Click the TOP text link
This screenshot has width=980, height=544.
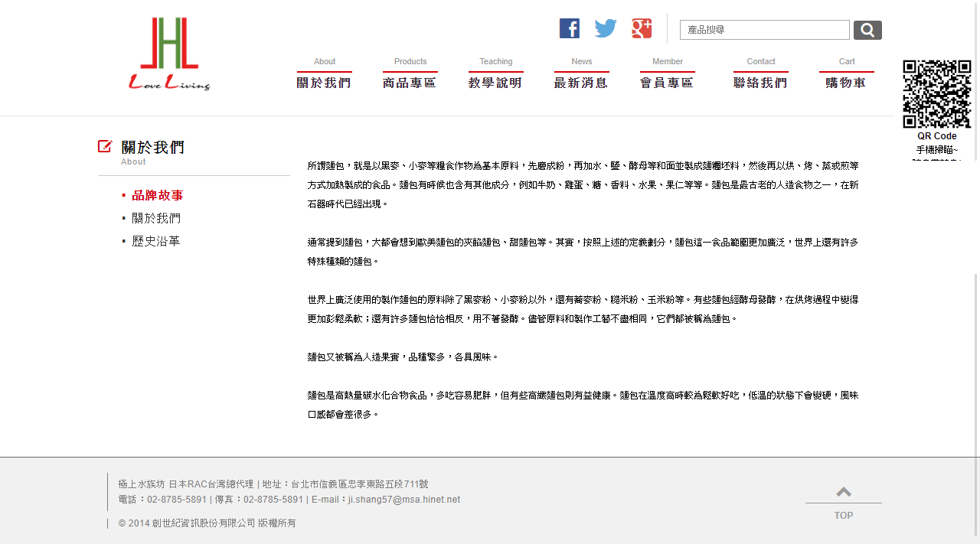tap(844, 516)
